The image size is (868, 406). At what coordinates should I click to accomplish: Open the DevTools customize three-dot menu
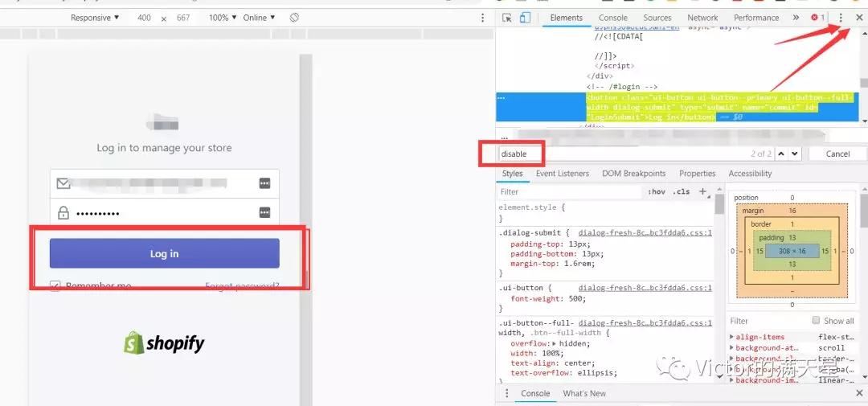(841, 18)
